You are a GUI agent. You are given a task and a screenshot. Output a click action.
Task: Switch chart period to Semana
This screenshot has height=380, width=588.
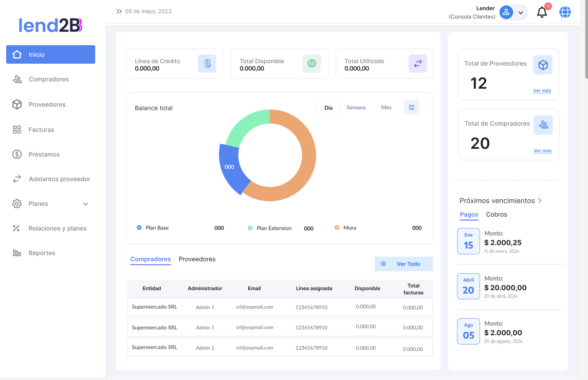click(x=356, y=108)
